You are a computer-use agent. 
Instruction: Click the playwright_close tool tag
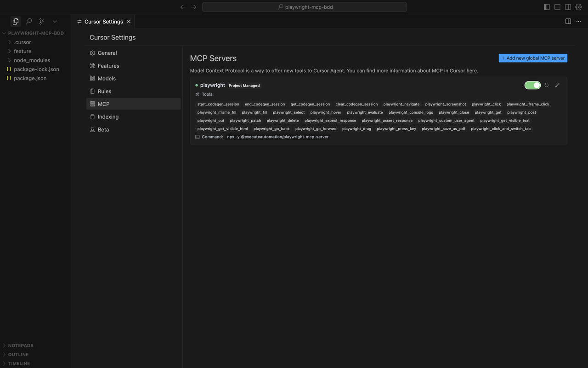point(454,113)
